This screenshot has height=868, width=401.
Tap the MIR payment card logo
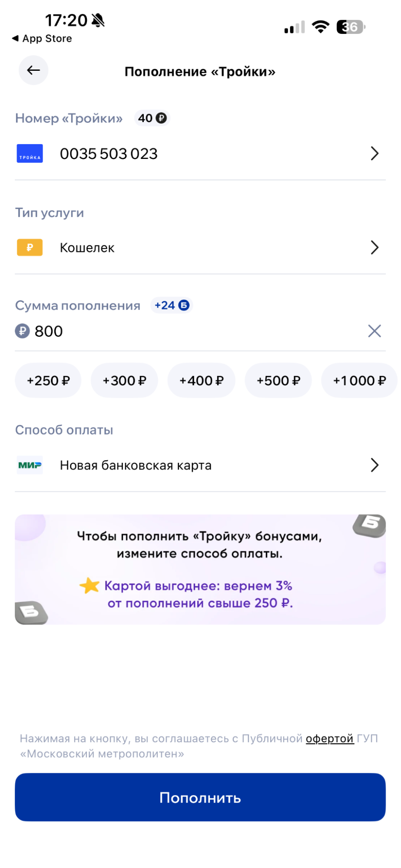point(30,465)
